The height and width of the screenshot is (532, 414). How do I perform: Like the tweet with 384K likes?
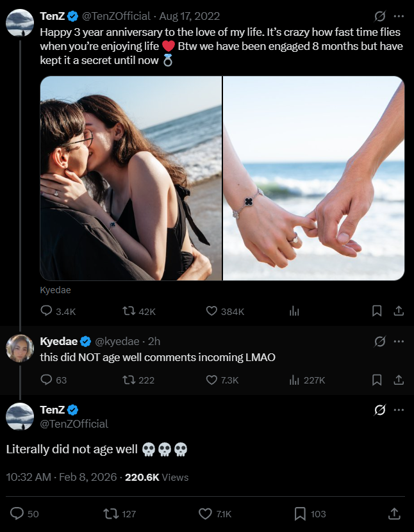click(x=212, y=311)
